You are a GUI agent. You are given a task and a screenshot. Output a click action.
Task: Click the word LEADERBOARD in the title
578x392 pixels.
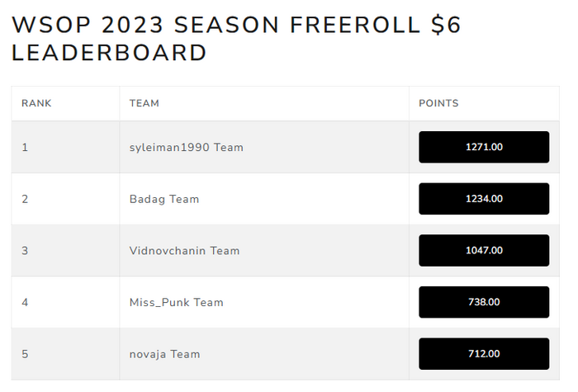[109, 53]
